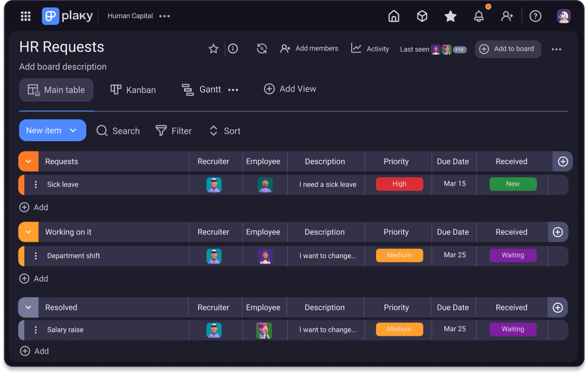Click the Add board description field
Viewport: 588px width, 374px height.
63,67
